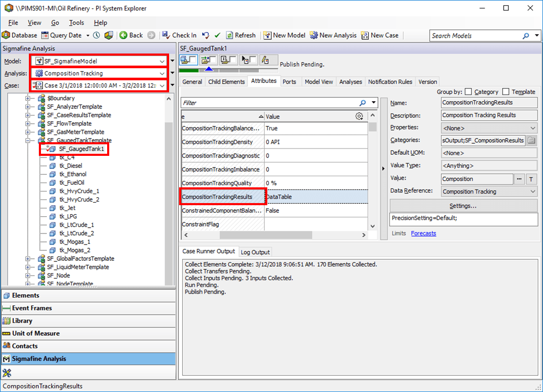Check the Template grouping option

(x=506, y=91)
